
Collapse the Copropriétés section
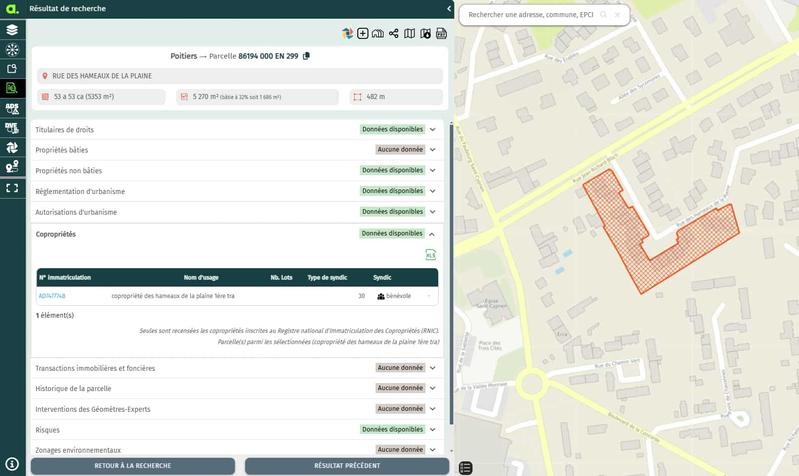point(432,234)
